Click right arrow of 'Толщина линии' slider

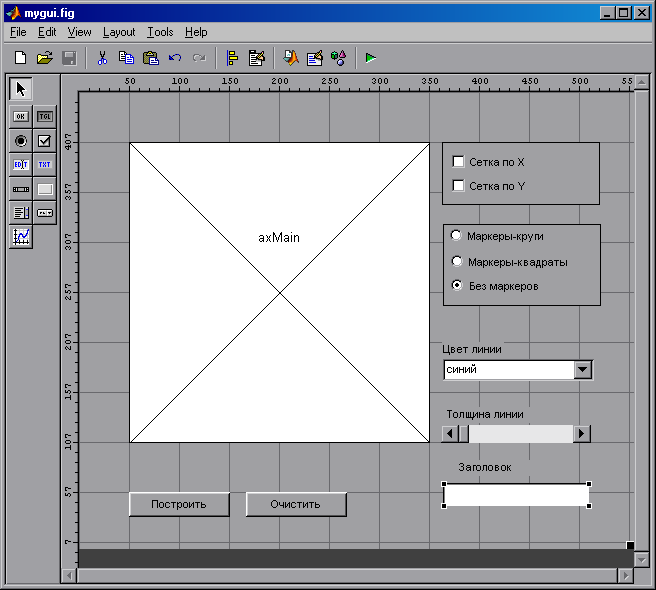point(582,434)
